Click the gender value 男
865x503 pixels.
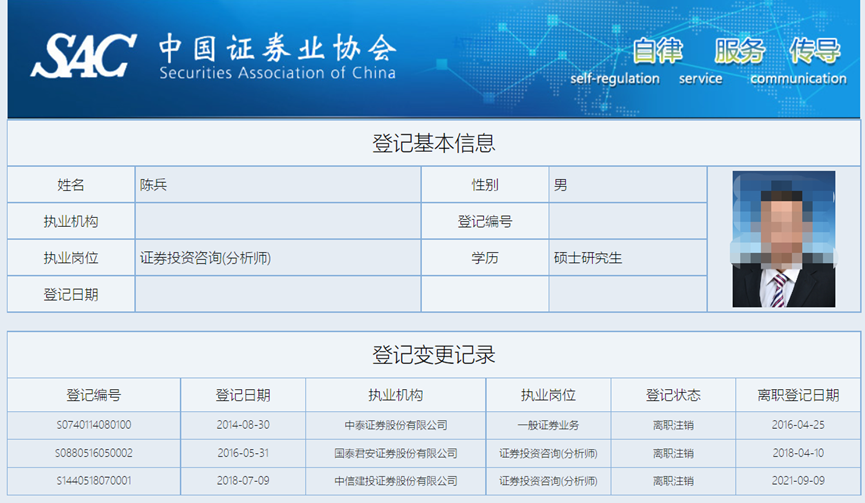pos(560,185)
